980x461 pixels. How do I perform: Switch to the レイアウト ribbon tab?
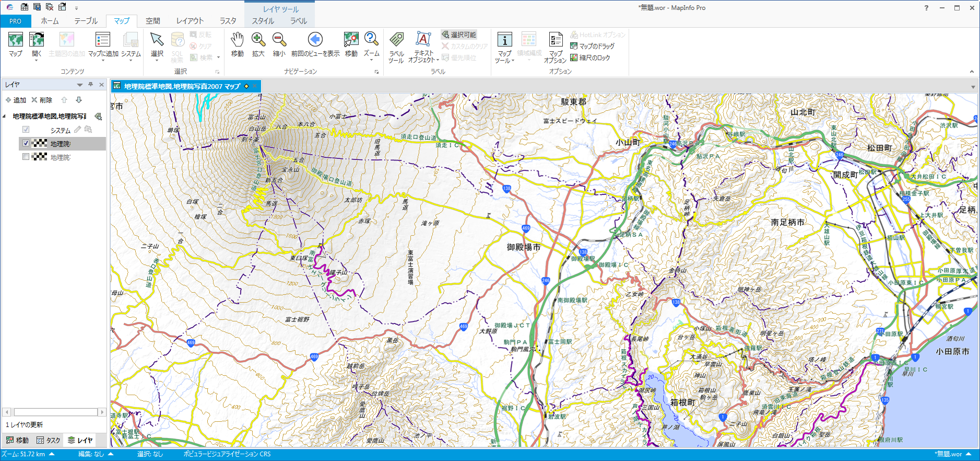pos(190,21)
